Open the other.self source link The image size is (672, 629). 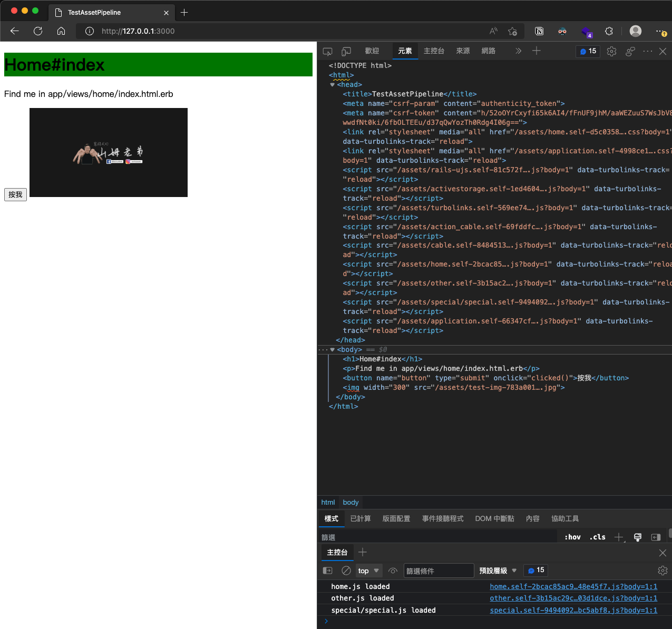coord(573,598)
